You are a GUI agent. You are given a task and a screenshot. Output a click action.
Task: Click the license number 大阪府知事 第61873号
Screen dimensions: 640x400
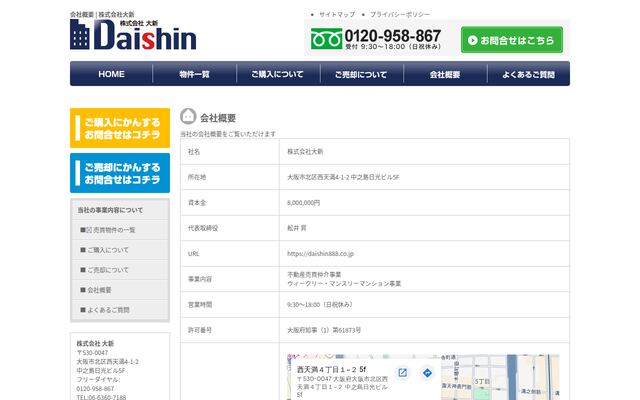[x=324, y=330]
